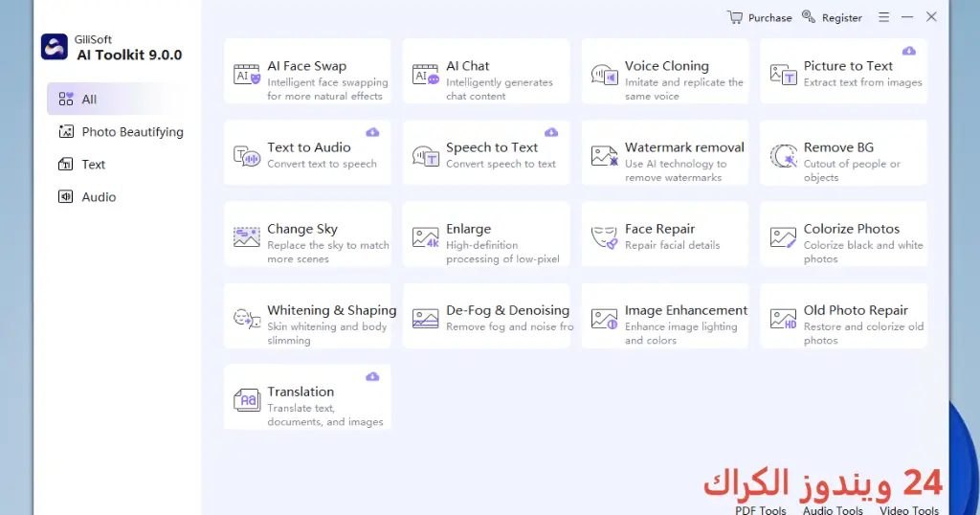
Task: Click the GiliSoft AI Toolkit logo
Action: coord(55,47)
